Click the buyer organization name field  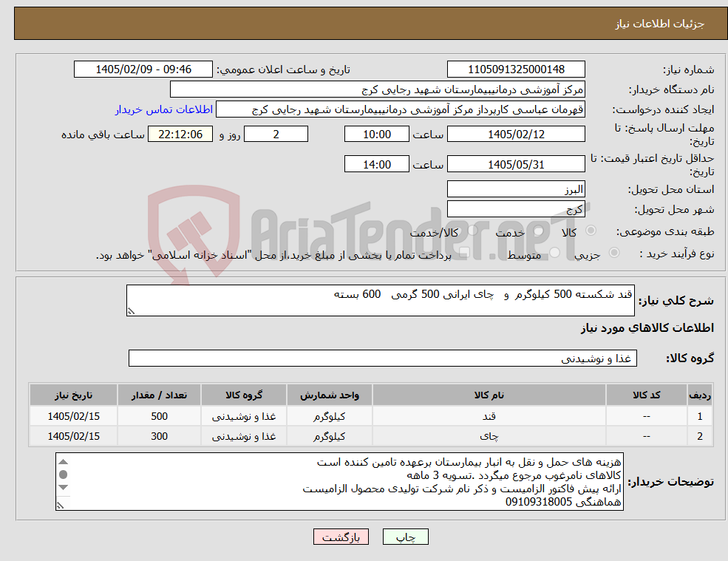(x=377, y=89)
